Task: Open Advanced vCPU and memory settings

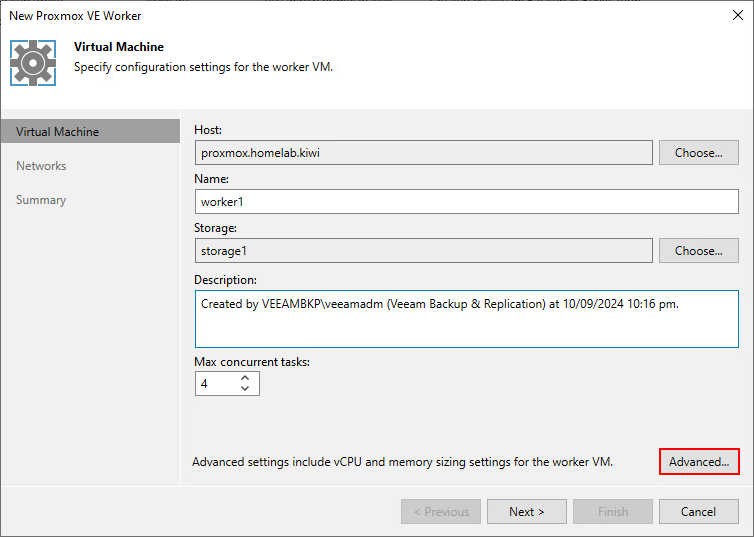Action: coord(699,462)
